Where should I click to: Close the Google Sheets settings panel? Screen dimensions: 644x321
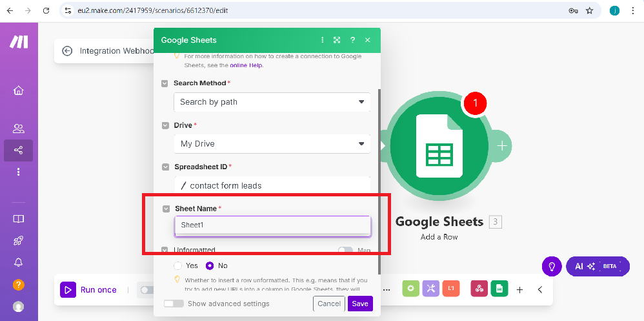click(x=368, y=40)
